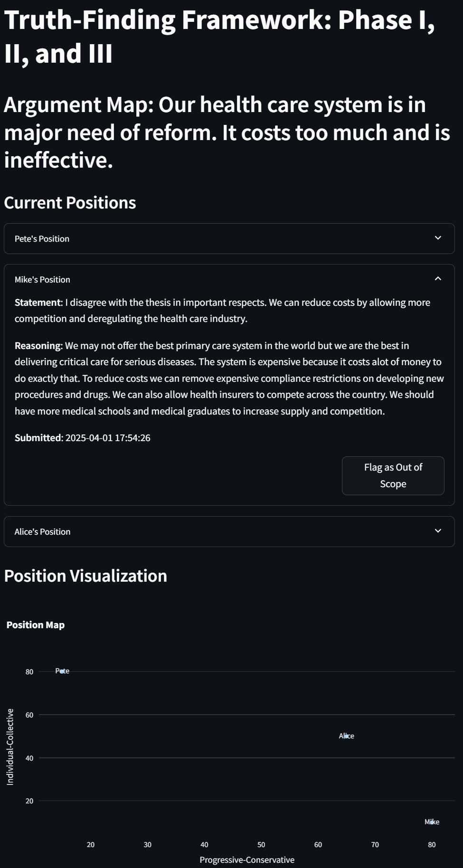Click the bold Reasoning label in Mike's Position
Screen dimensions: 463x868
38,346
